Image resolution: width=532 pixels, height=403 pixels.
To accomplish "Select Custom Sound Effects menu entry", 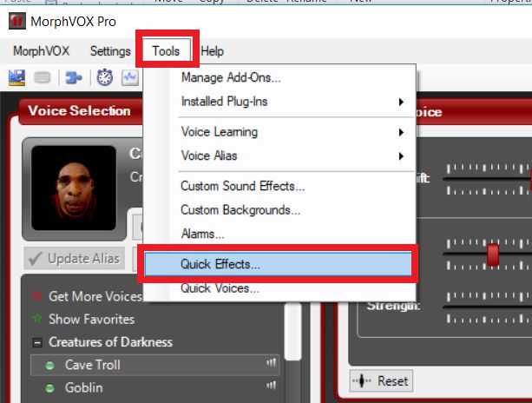I will [x=280, y=186].
